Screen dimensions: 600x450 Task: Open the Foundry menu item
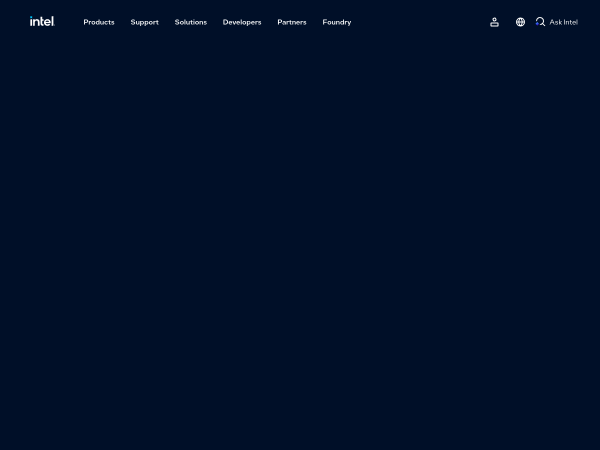tap(337, 22)
